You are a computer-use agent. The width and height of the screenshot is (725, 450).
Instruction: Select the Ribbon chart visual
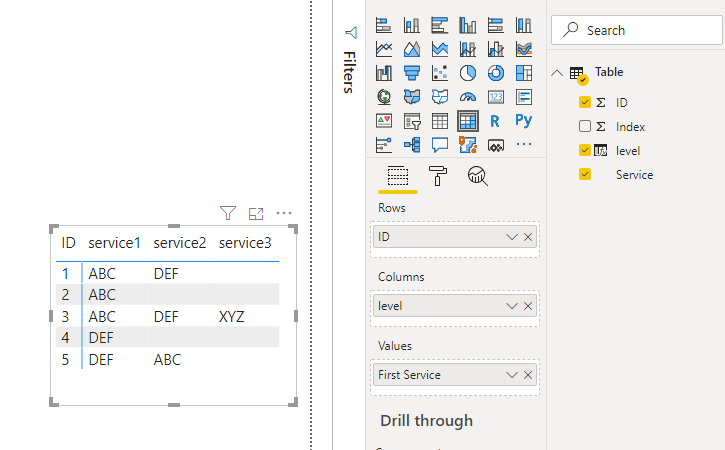[523, 49]
